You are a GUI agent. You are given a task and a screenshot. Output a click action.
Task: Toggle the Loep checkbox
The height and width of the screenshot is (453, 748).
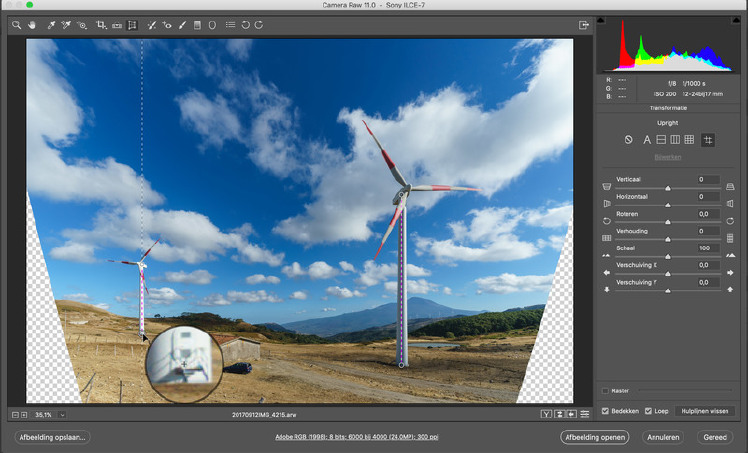(x=648, y=411)
